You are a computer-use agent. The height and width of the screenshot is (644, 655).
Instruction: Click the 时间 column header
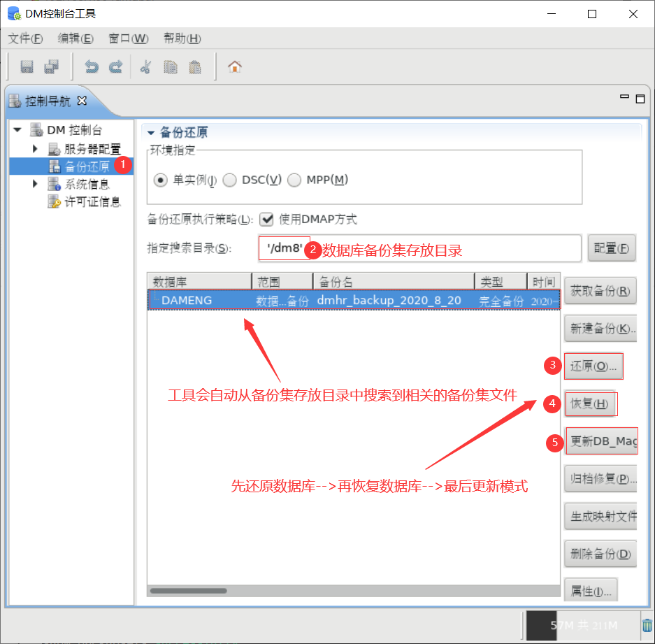pyautogui.click(x=544, y=282)
